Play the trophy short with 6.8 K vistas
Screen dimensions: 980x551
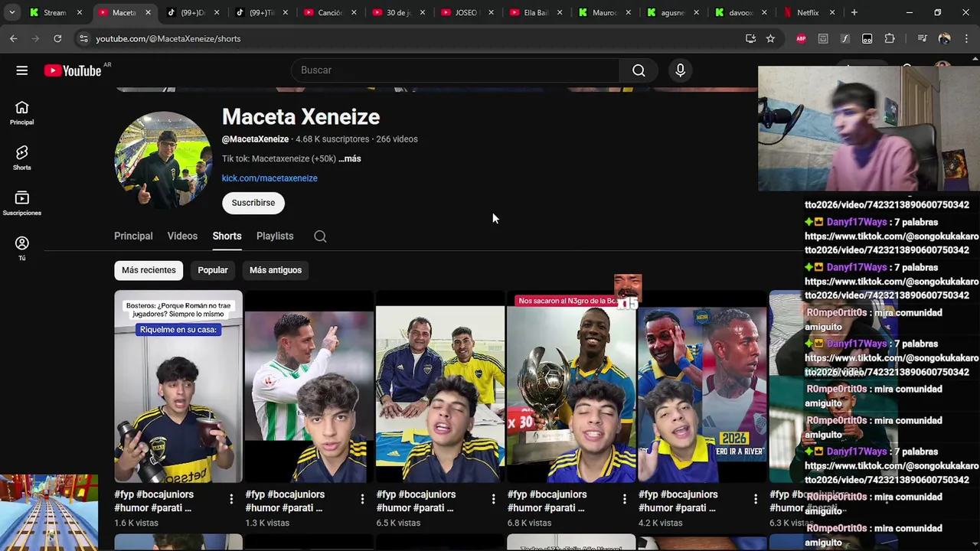point(571,387)
